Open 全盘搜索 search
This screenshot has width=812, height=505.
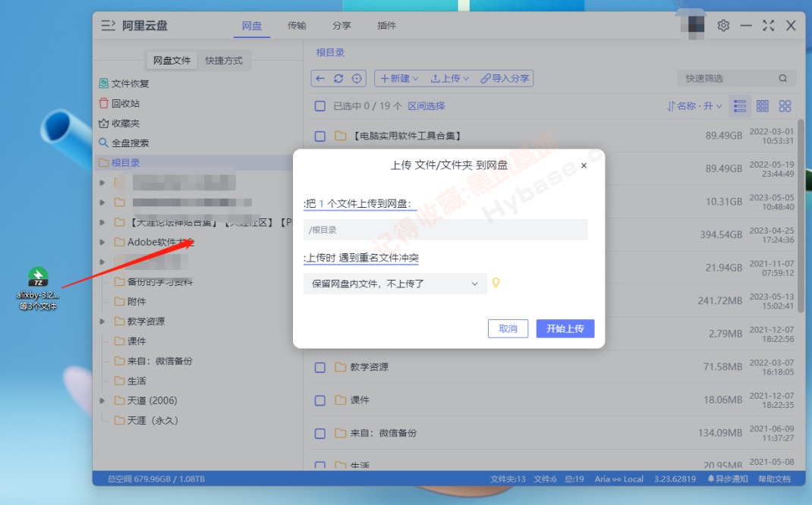pos(124,143)
